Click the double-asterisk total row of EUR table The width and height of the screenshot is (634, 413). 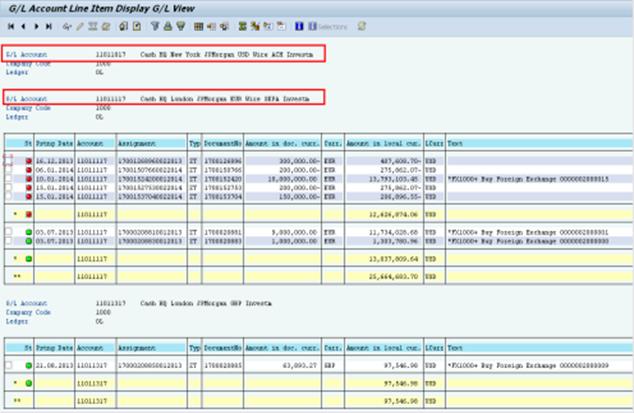(x=318, y=277)
